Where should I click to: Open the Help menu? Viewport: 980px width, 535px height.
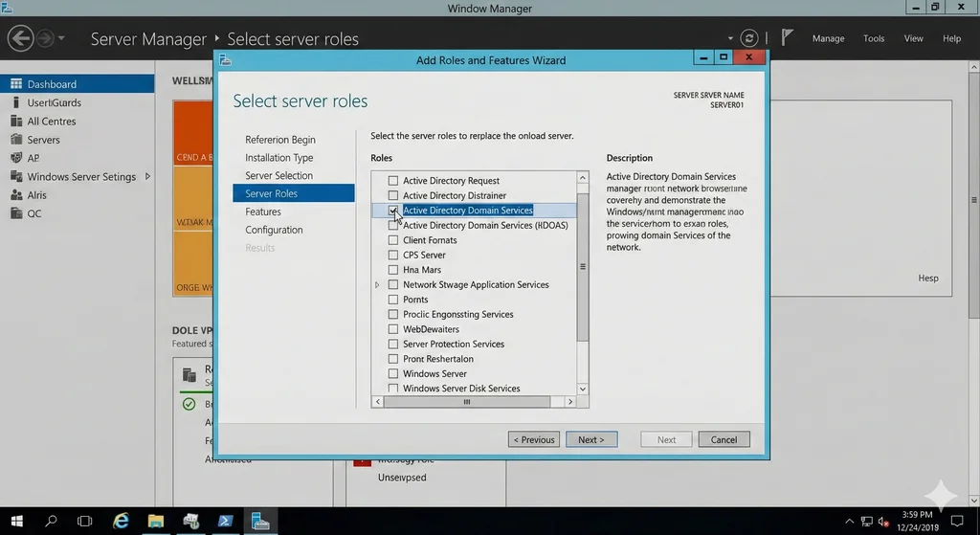[x=951, y=38]
